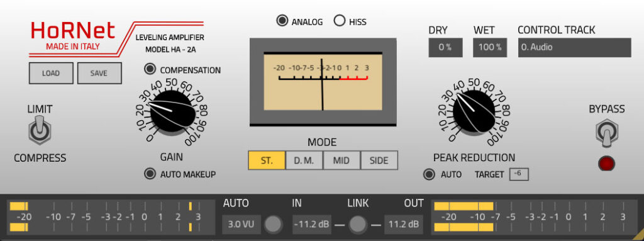Click the Wet percentage field
The image size is (644, 241).
[x=489, y=47]
